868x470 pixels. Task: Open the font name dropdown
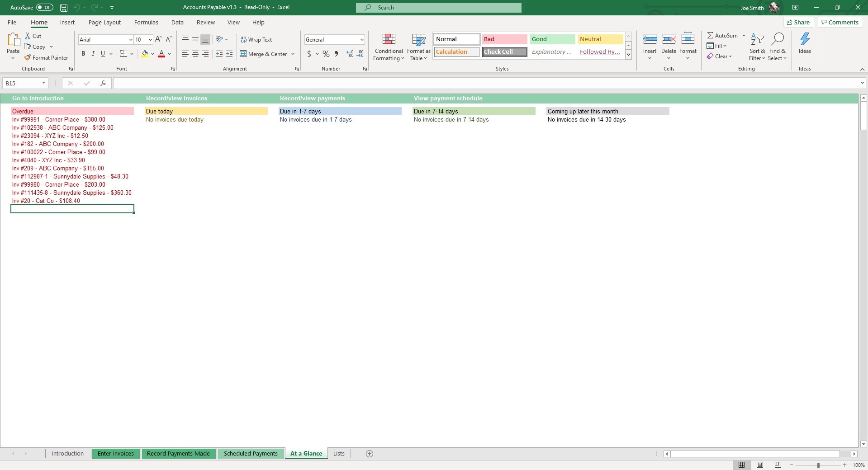pyautogui.click(x=131, y=40)
